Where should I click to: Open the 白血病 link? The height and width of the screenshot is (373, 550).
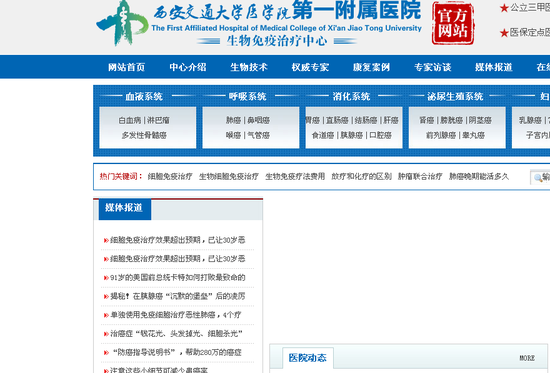(129, 120)
